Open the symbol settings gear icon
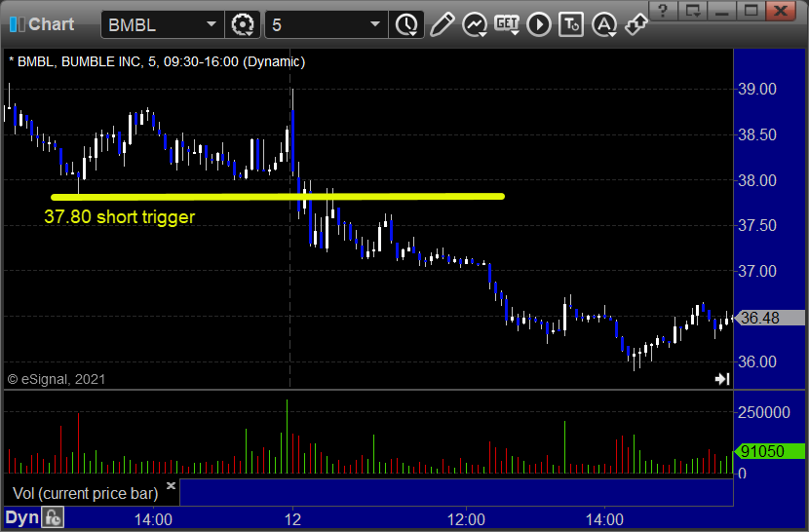The image size is (809, 532). (243, 24)
